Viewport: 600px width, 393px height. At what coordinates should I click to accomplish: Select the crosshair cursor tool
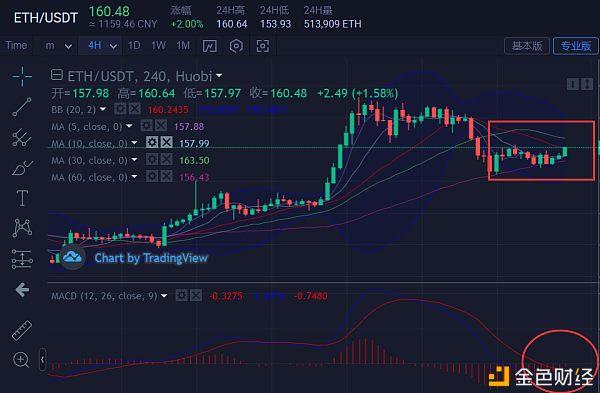tap(22, 76)
